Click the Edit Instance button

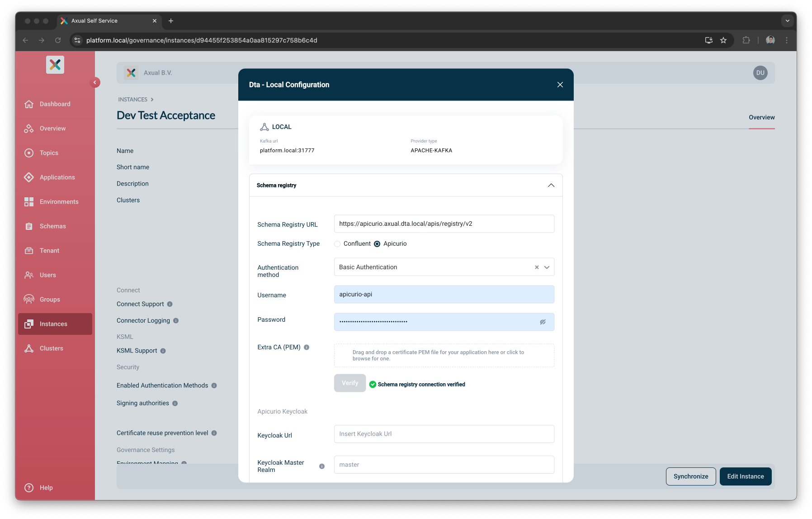[x=746, y=476]
